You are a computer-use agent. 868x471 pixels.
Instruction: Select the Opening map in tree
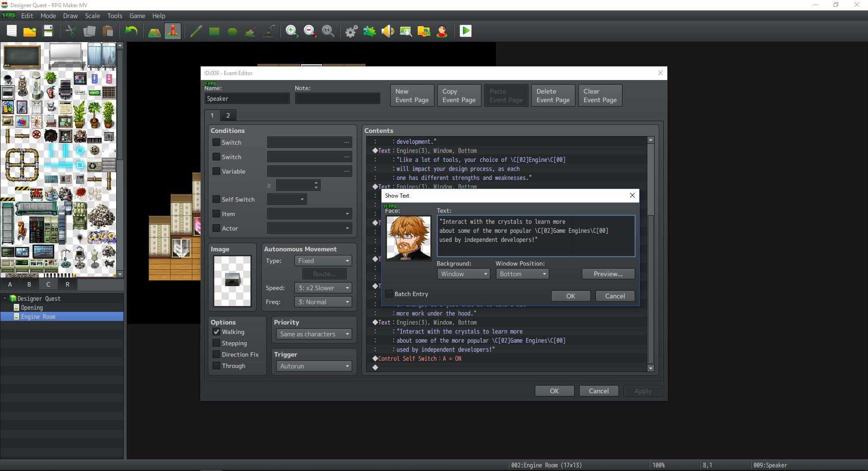pyautogui.click(x=32, y=307)
